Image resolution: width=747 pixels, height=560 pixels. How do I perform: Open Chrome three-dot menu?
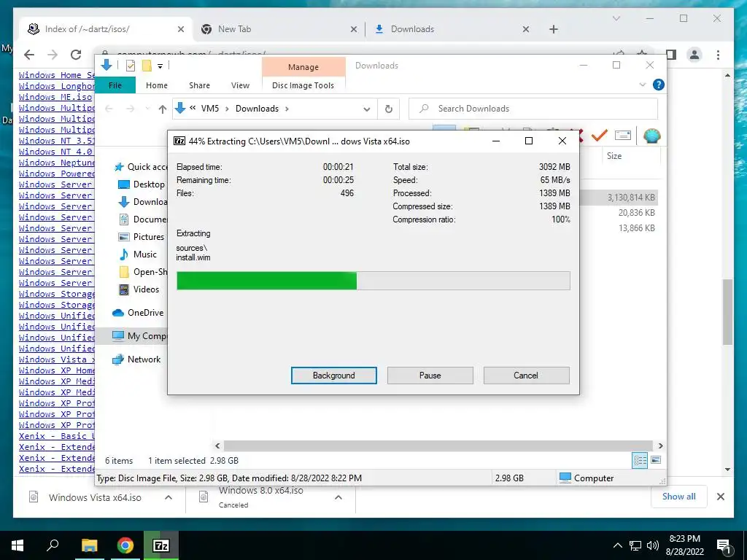click(x=718, y=55)
